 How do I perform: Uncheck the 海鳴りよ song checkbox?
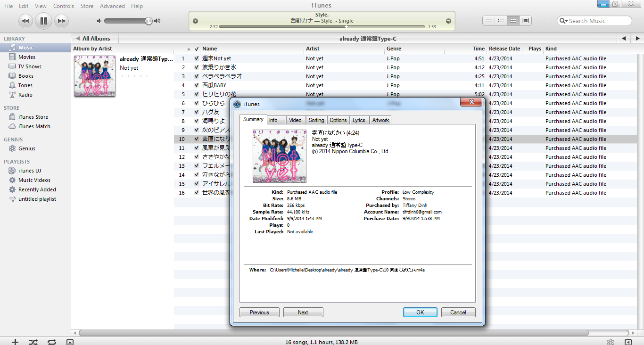[x=197, y=121]
